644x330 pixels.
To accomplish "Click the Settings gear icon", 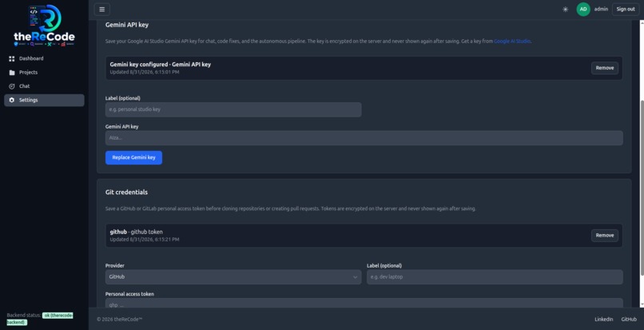I will (11, 100).
